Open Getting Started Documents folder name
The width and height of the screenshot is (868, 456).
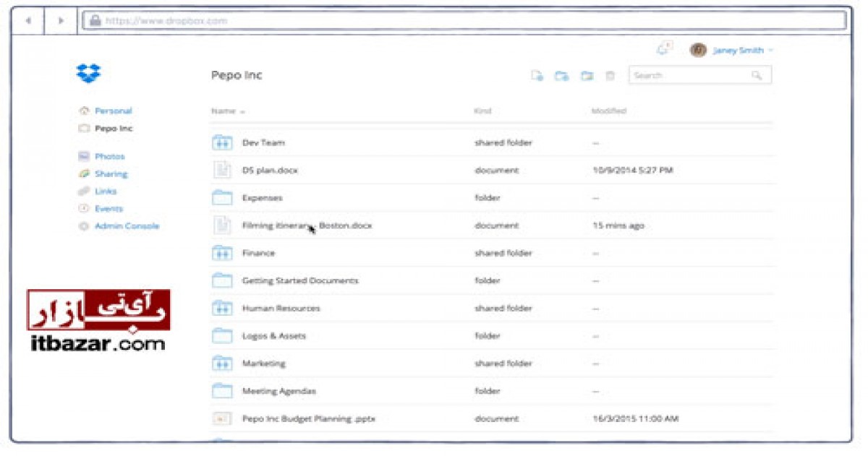[x=300, y=280]
